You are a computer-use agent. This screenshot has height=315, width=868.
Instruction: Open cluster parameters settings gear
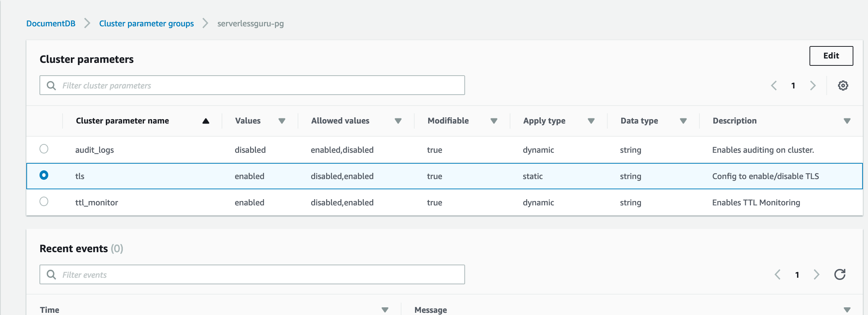tap(843, 86)
